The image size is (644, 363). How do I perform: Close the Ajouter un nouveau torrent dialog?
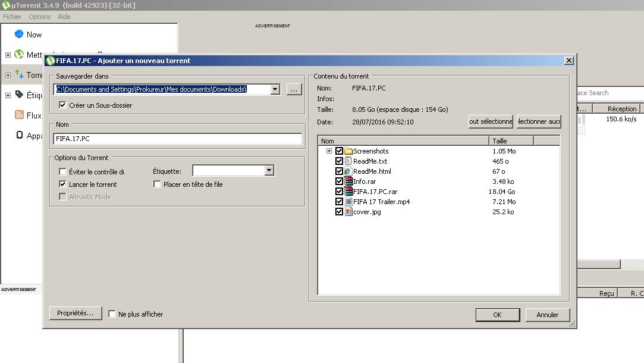pyautogui.click(x=569, y=61)
